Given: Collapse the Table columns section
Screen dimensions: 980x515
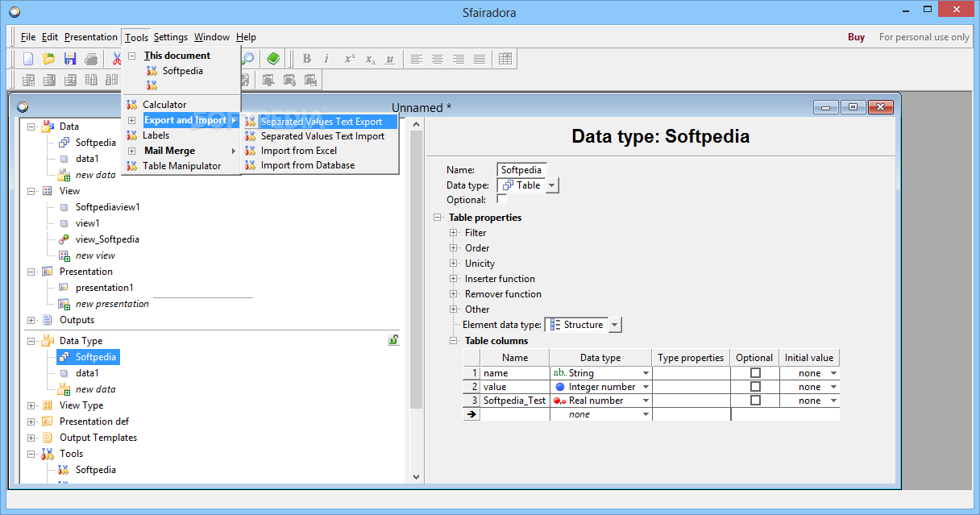Looking at the screenshot, I should click(x=454, y=341).
